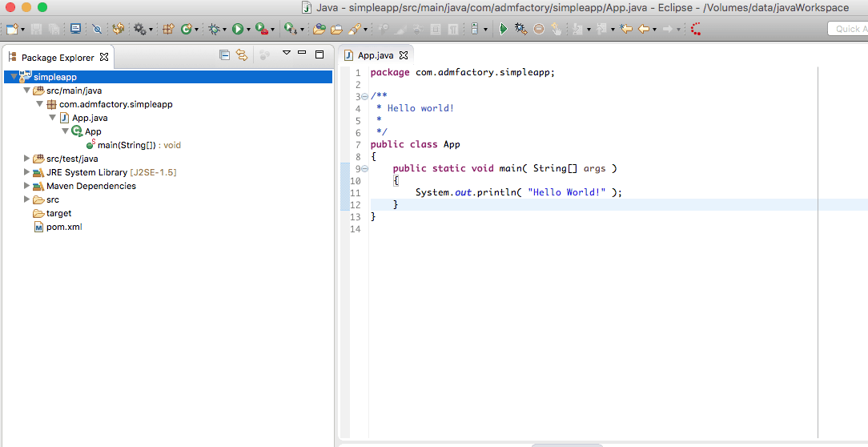
Task: Click the Open Type folder icon
Action: [x=319, y=29]
